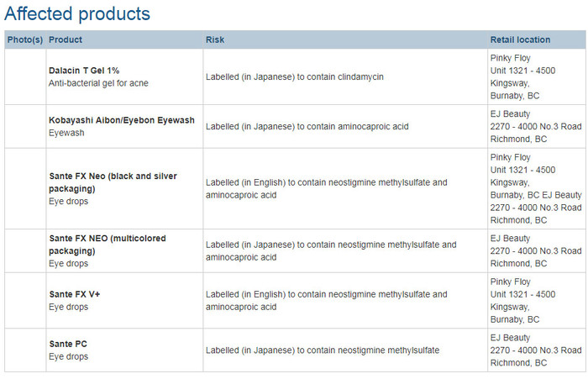Click the Product column header
This screenshot has height=379, width=588.
pos(66,39)
